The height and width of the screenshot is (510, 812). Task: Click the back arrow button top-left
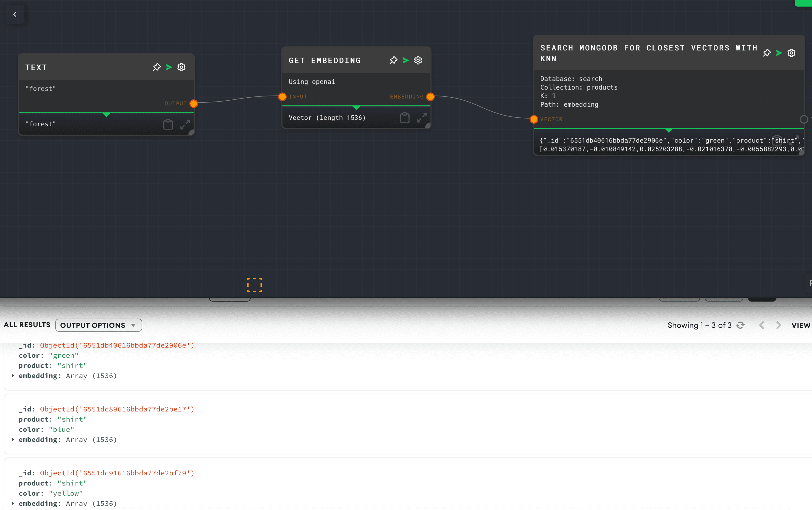[x=15, y=14]
